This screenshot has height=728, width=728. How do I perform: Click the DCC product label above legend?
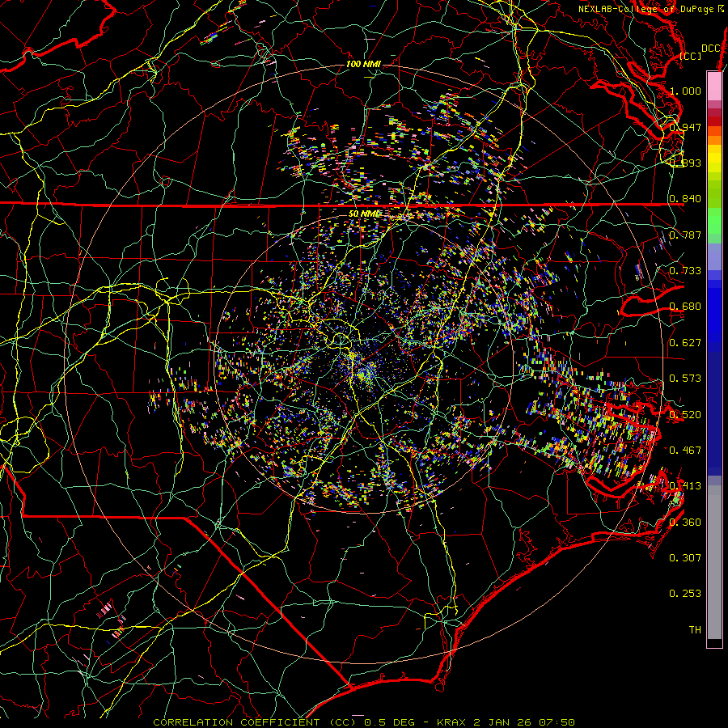click(x=710, y=49)
